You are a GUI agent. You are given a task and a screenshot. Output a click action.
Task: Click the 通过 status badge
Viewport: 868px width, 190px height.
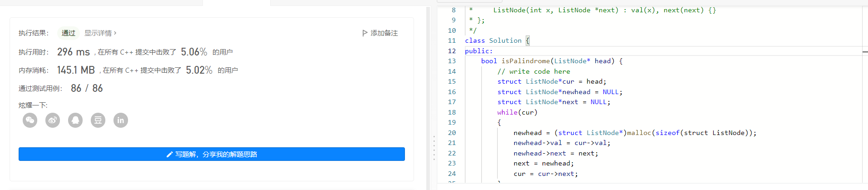click(69, 33)
